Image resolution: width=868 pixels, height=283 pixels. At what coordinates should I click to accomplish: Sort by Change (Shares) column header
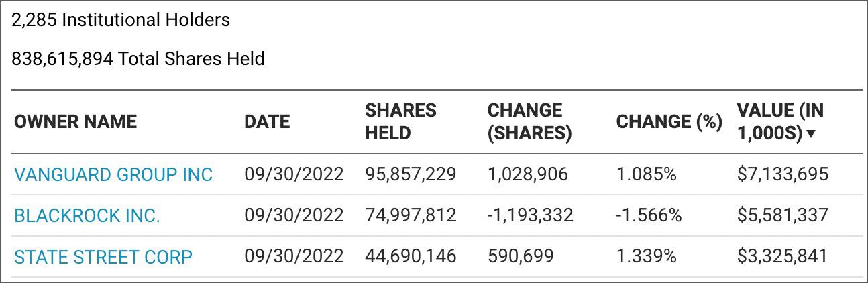529,121
